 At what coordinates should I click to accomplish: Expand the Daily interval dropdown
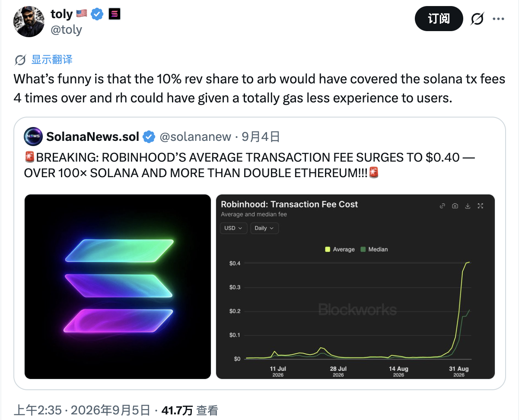coord(264,228)
